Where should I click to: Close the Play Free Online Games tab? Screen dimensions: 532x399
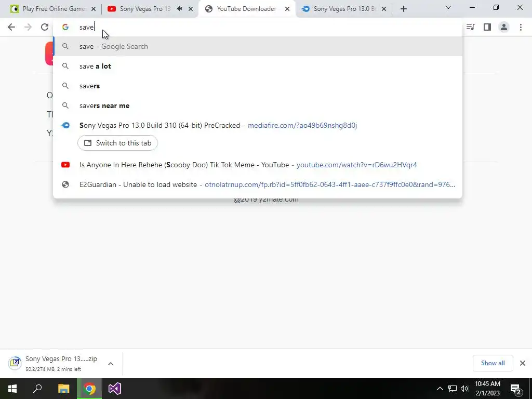coord(94,9)
